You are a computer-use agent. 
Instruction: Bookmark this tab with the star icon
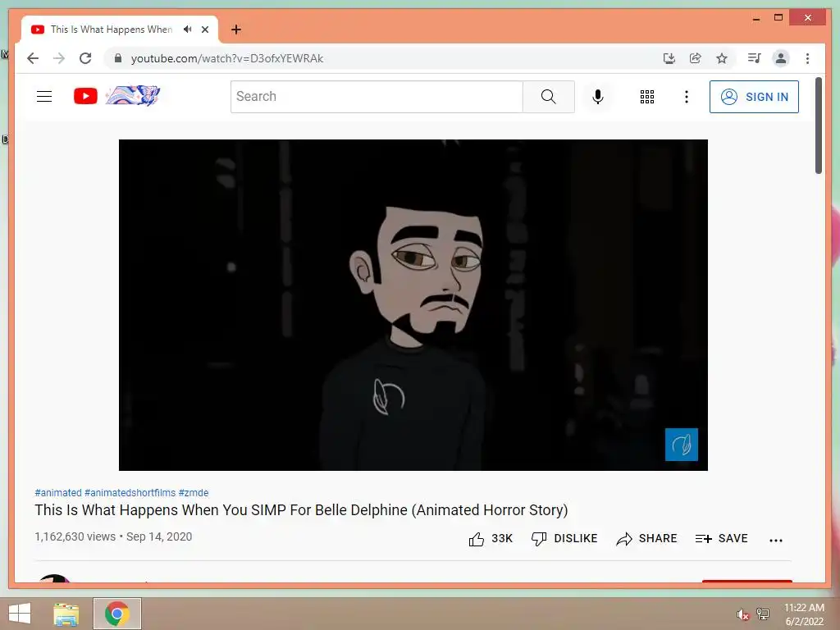coord(722,58)
